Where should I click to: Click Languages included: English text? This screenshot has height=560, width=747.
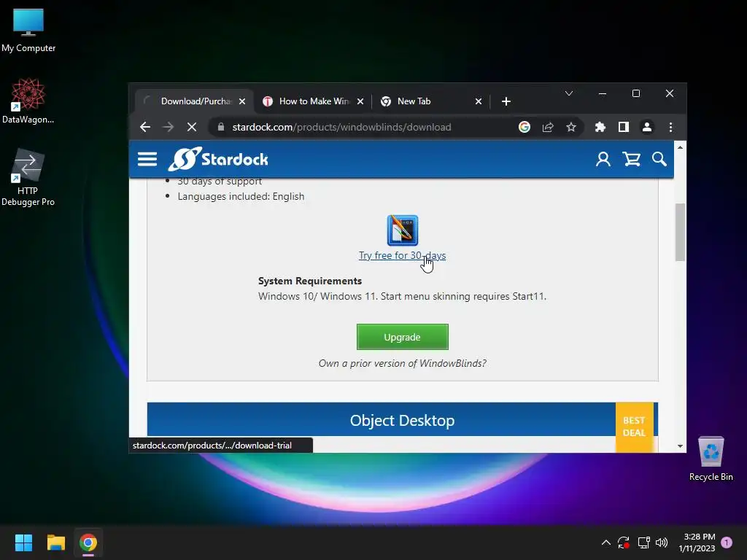241,196
